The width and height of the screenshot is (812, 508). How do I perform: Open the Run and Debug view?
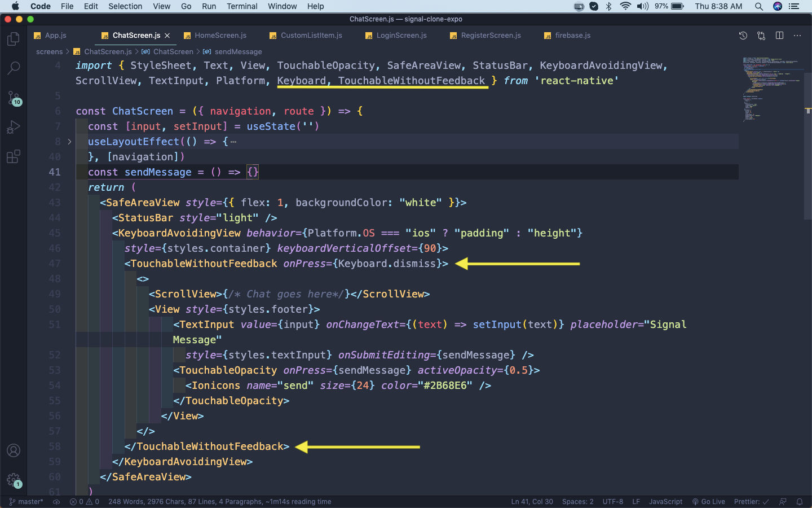click(13, 127)
